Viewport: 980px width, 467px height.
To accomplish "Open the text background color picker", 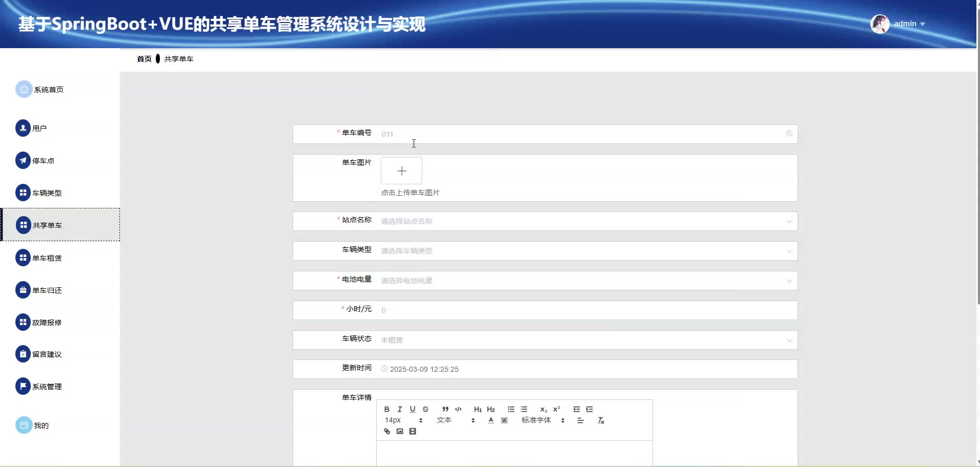I will click(x=504, y=420).
